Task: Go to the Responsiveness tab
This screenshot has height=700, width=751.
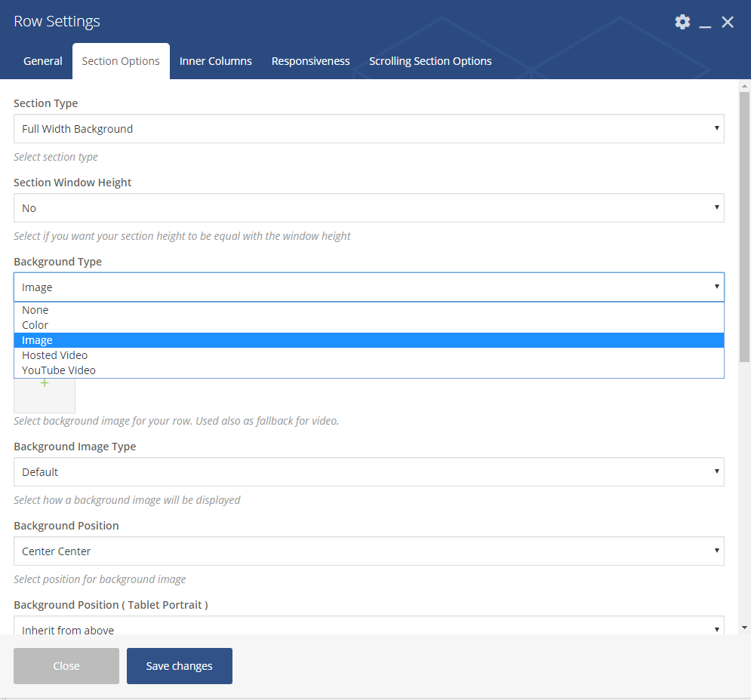Action: (311, 61)
